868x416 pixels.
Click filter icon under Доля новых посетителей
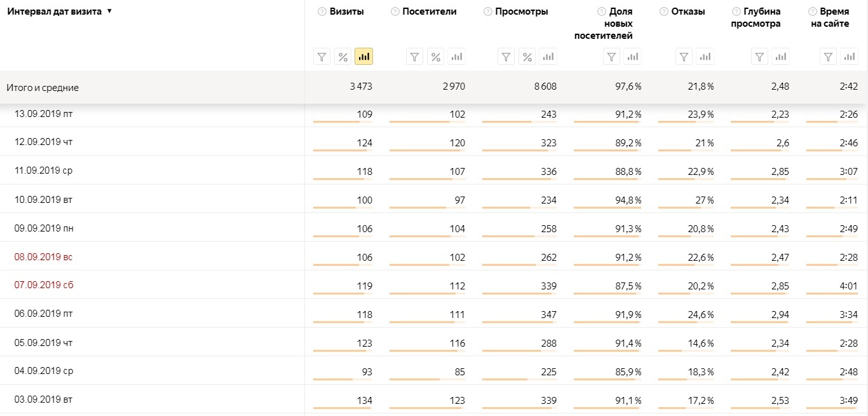click(611, 57)
